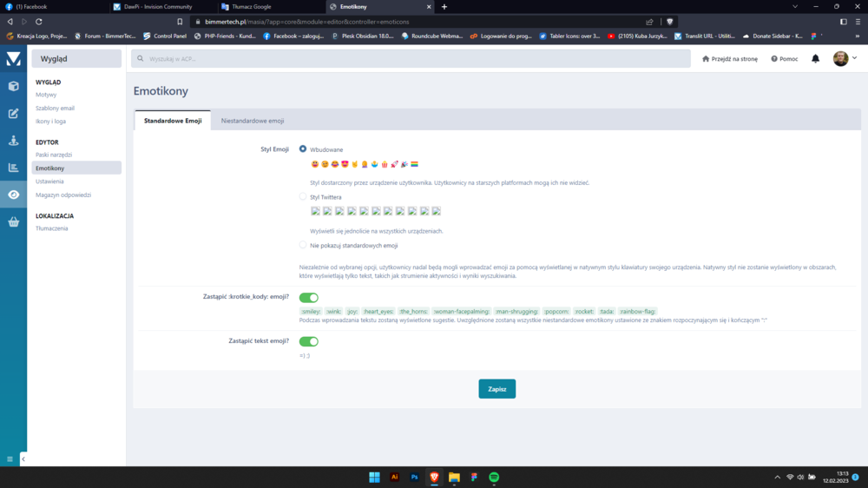Choose Nie pokazuj standardowych emoji option
Image resolution: width=868 pixels, height=488 pixels.
(x=303, y=246)
